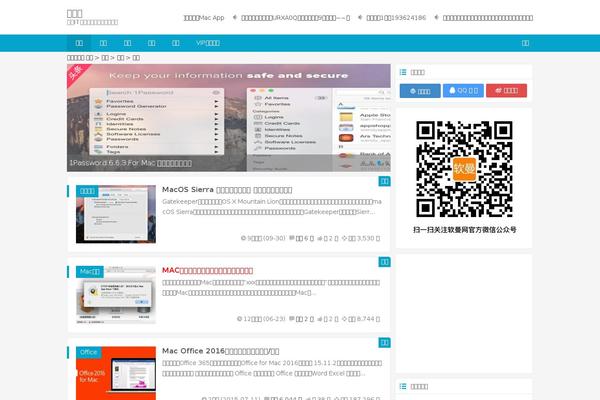This screenshot has width=600, height=400.
Task: Click the comment icon in the MacOS Sierra article meta
Action: [292, 238]
